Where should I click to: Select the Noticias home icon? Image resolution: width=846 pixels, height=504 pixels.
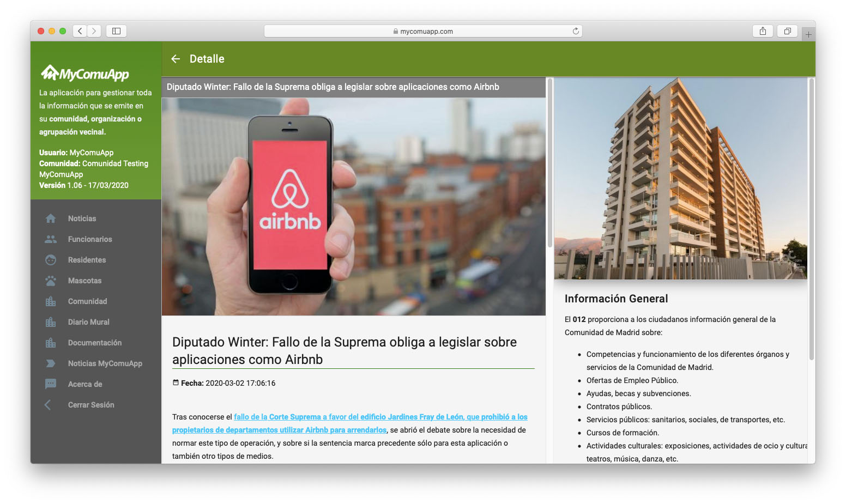(50, 218)
